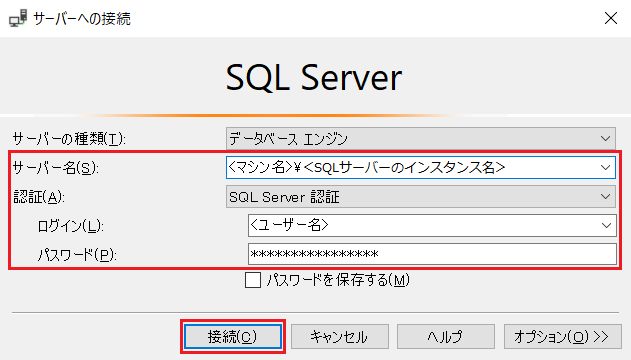Click the 接続 button
Screen dimensions: 631x360
coord(233,337)
